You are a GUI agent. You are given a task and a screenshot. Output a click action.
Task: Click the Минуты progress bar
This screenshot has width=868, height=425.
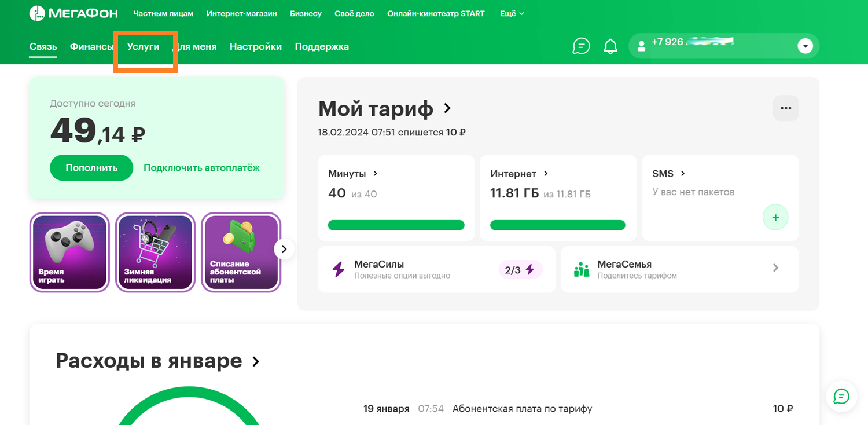click(x=396, y=225)
